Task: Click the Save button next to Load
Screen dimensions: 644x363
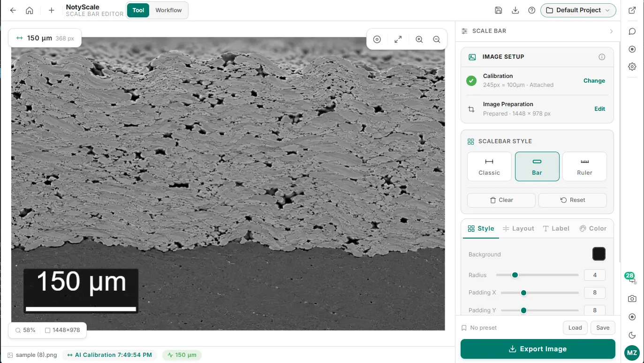Action: pos(603,328)
